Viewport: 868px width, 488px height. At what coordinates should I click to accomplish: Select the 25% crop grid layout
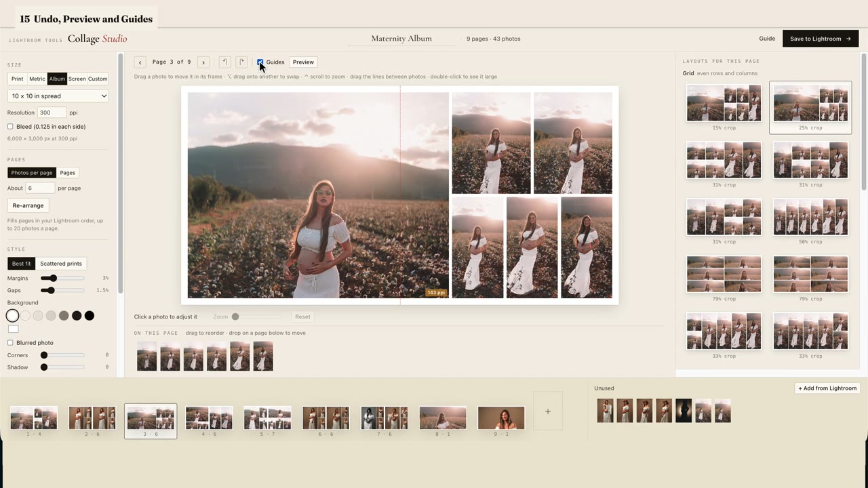tap(810, 107)
